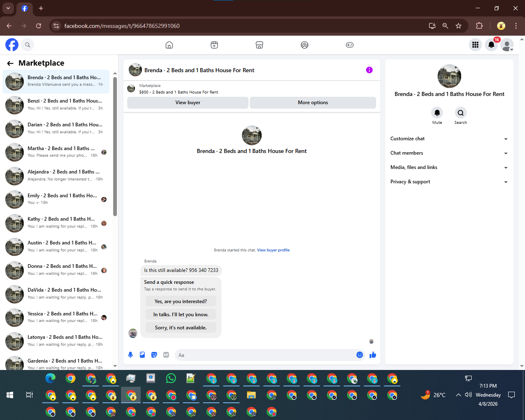Viewport: 525px width, 420px height.
Task: Expand Chat members section
Action: [x=449, y=153]
